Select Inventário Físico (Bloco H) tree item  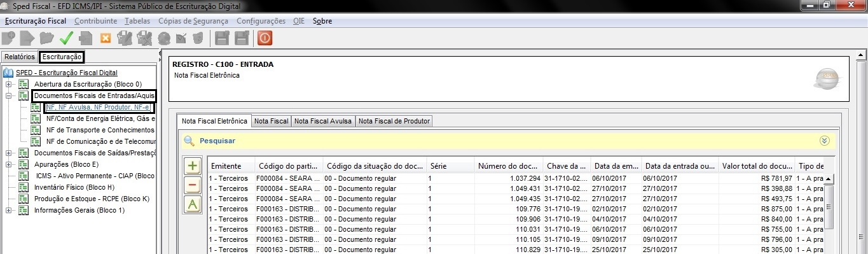pyautogui.click(x=74, y=187)
